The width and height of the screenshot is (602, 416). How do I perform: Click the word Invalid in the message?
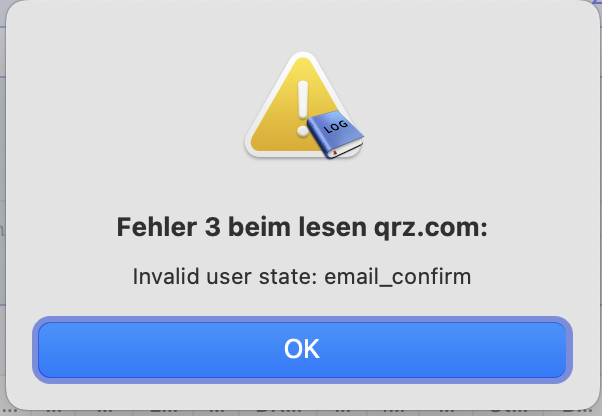[x=166, y=276]
